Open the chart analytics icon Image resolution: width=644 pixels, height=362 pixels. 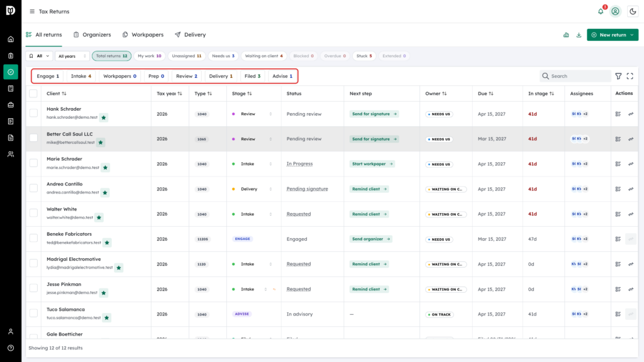click(x=566, y=35)
